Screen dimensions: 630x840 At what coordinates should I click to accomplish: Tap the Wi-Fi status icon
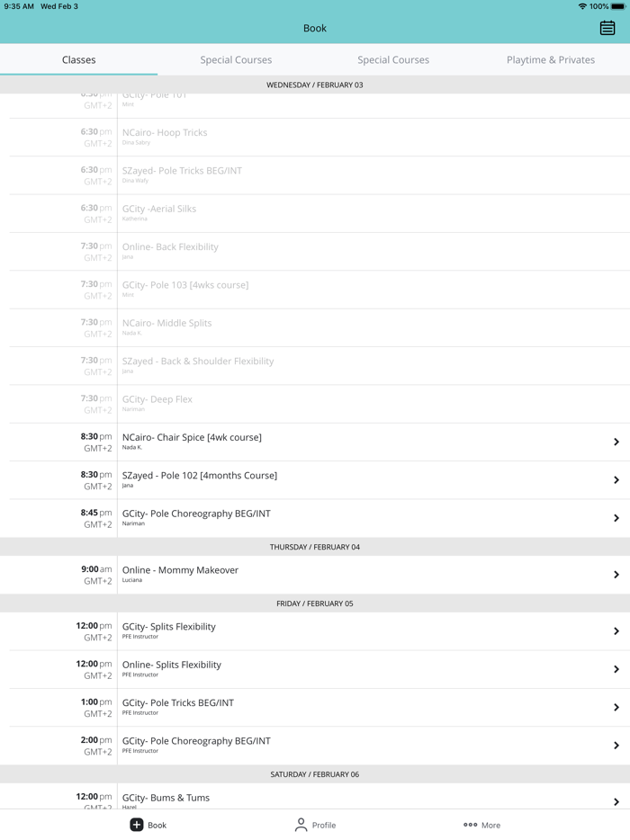[x=582, y=6]
